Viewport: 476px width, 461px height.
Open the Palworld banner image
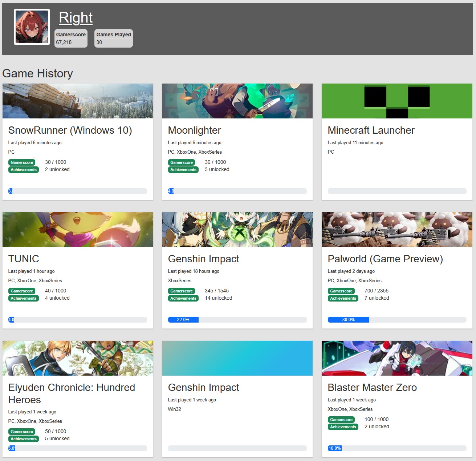(x=397, y=230)
